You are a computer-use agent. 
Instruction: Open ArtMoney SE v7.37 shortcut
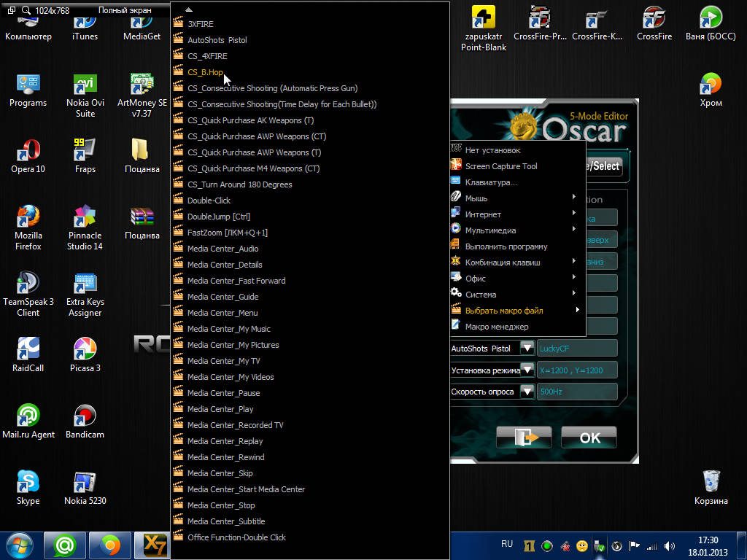[x=142, y=96]
